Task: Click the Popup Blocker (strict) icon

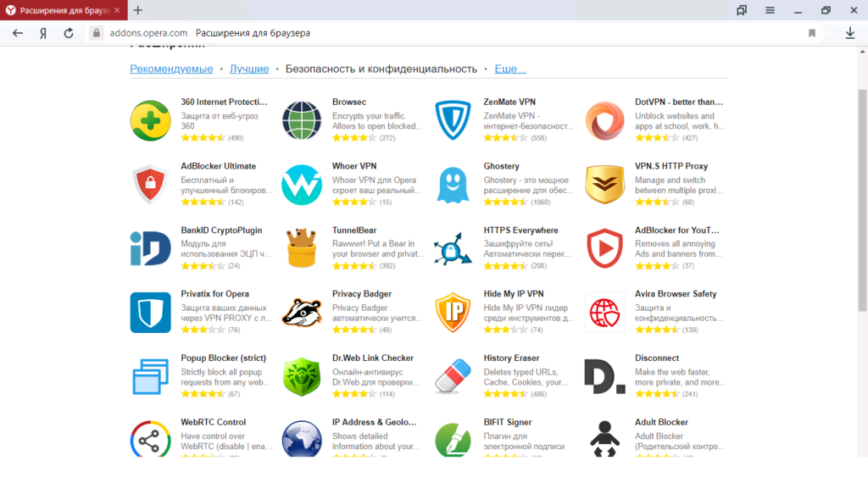Action: [151, 377]
